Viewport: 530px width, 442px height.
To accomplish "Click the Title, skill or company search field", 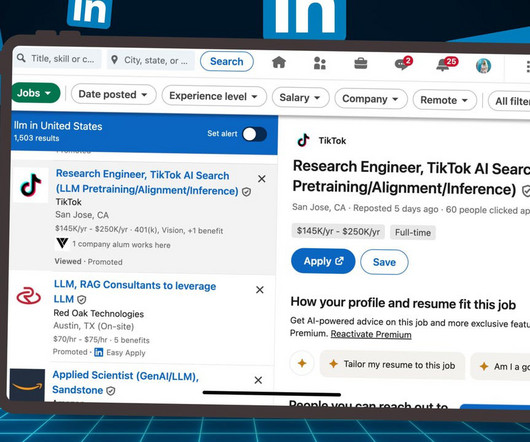I will 58,59.
